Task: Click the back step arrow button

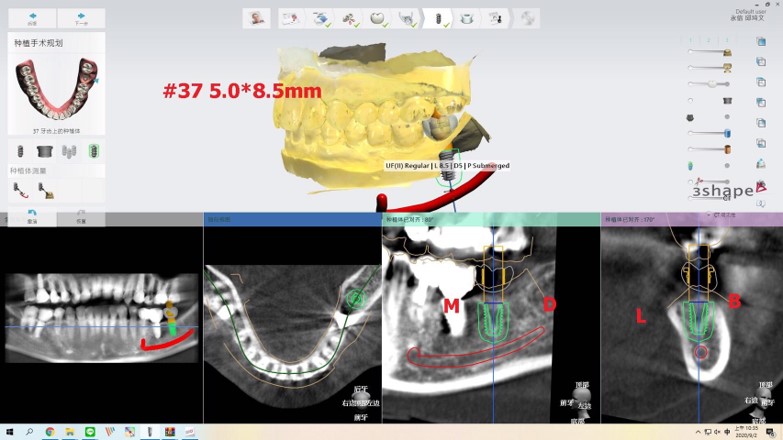Action: [32, 18]
